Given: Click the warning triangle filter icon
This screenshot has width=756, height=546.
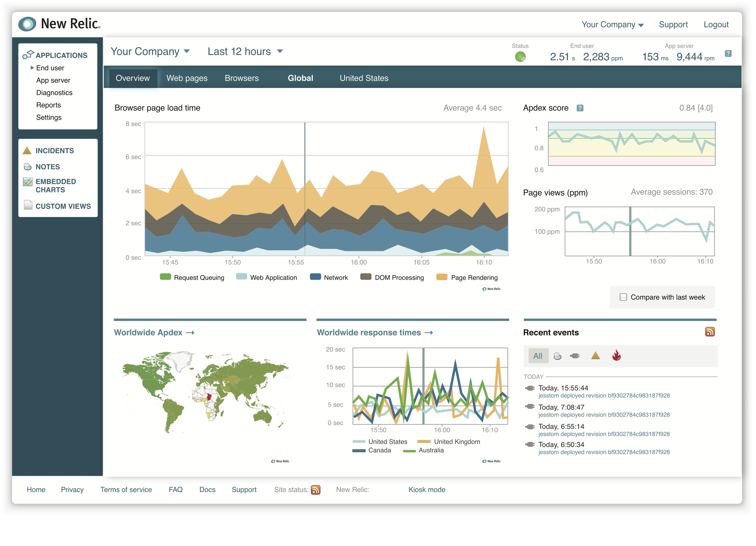Looking at the screenshot, I should click(x=595, y=355).
